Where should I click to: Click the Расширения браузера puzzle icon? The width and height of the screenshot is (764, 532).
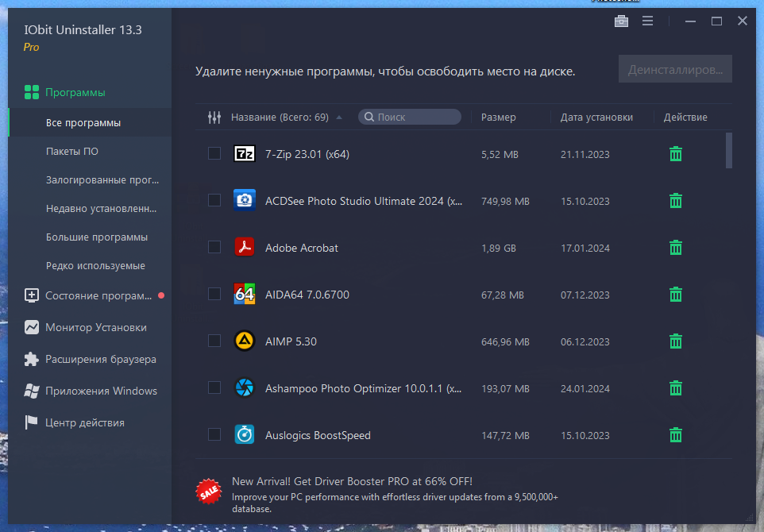click(x=32, y=359)
